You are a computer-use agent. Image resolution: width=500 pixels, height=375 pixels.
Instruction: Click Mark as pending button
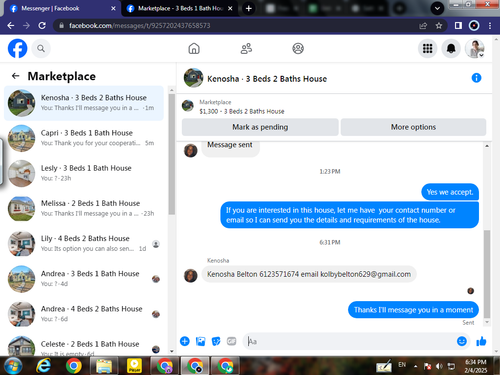[260, 127]
